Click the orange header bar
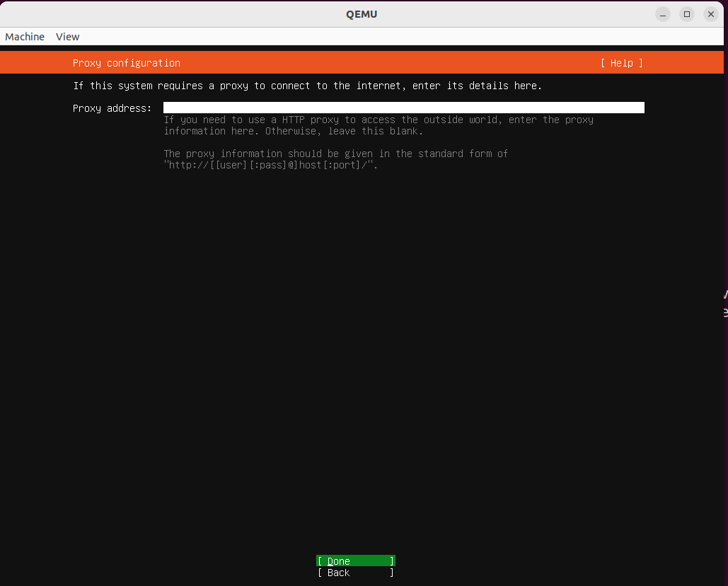The width and height of the screenshot is (728, 586). click(x=362, y=63)
